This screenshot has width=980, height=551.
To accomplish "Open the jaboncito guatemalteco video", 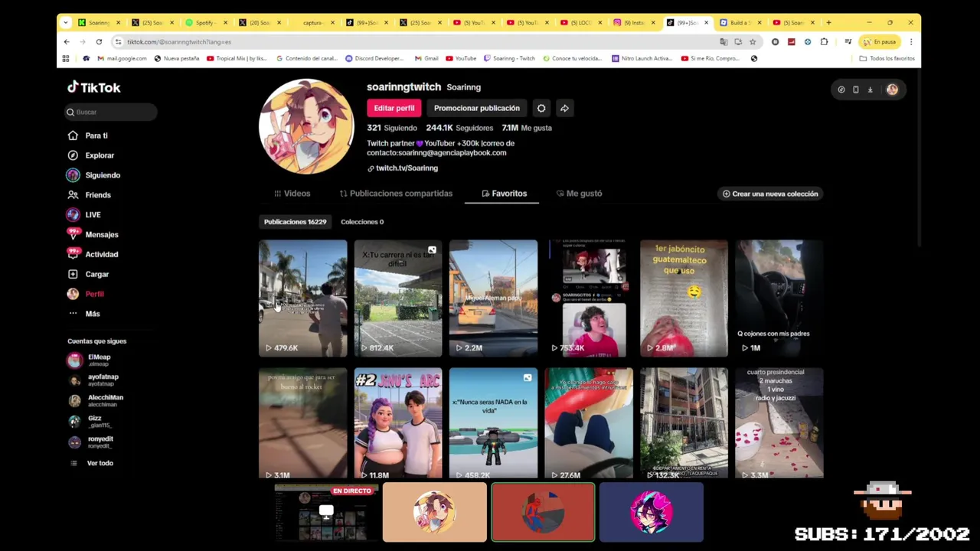I will 684,298.
